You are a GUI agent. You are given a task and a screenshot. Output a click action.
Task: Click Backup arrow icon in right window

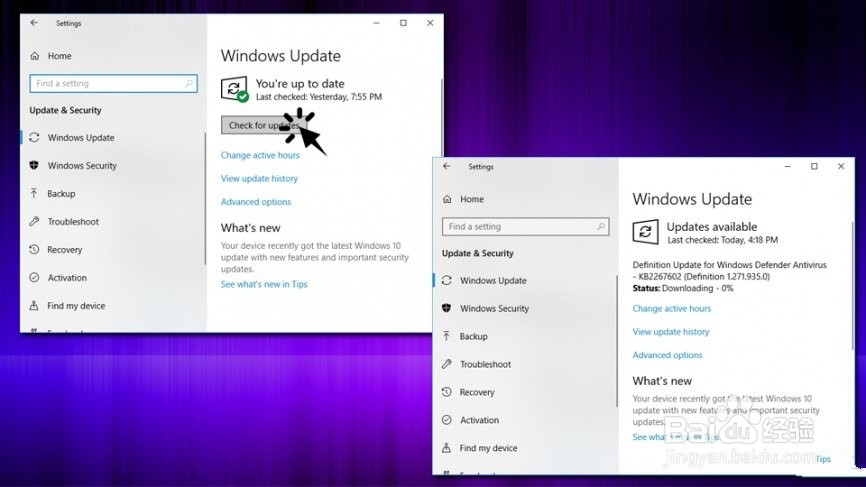click(x=447, y=336)
